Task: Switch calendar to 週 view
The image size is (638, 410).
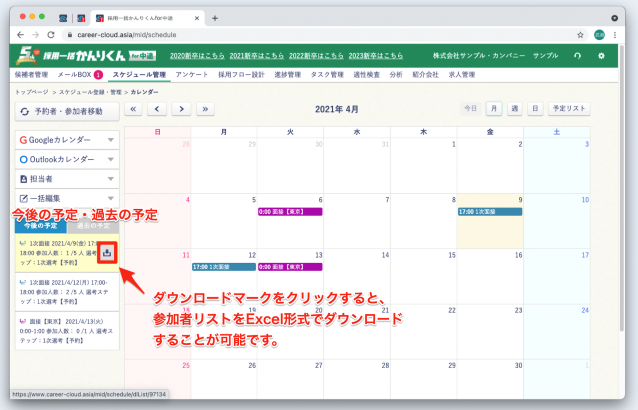Action: tap(515, 109)
